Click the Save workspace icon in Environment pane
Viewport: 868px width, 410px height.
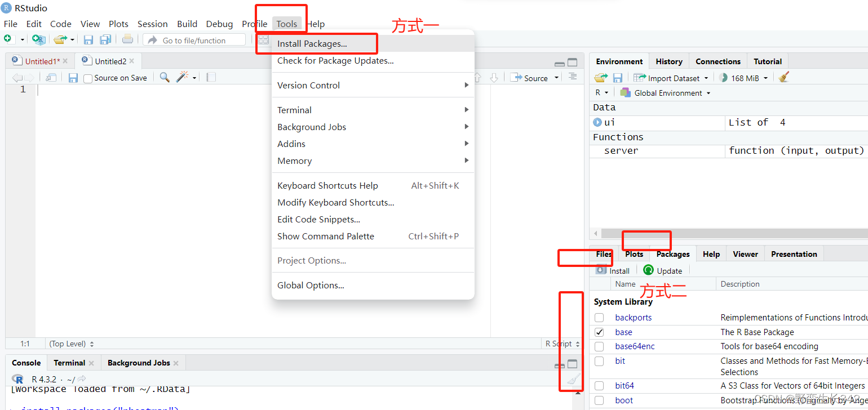(x=618, y=78)
